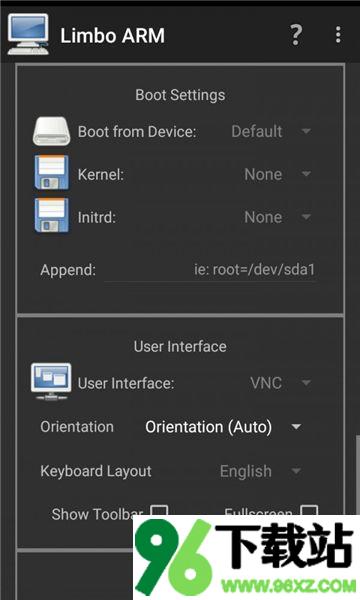Toggle the Fullscreen checkbox
Viewport: 360px width, 600px height.
tap(309, 510)
